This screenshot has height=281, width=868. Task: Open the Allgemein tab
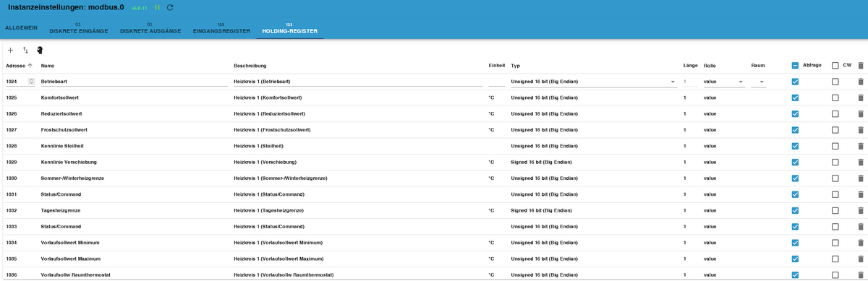pos(22,27)
